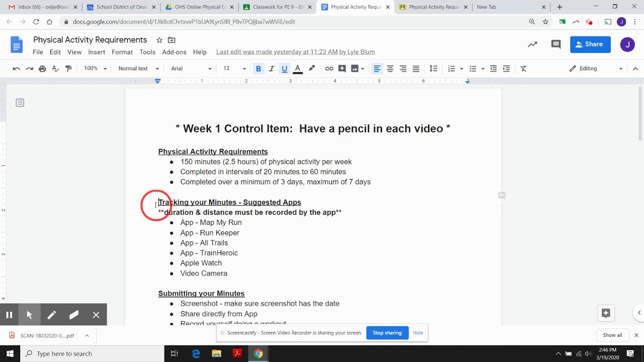Image resolution: width=644 pixels, height=362 pixels.
Task: Apply a numbered list
Action: tap(451, 68)
